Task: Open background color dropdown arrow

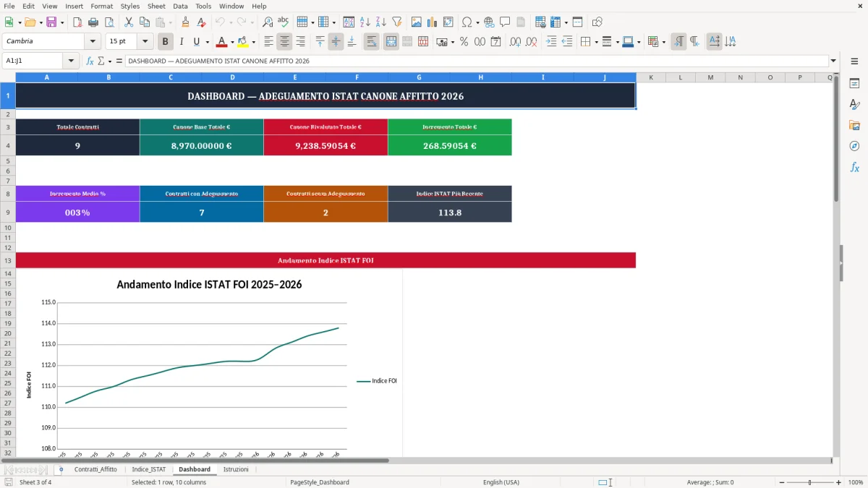Action: click(253, 42)
